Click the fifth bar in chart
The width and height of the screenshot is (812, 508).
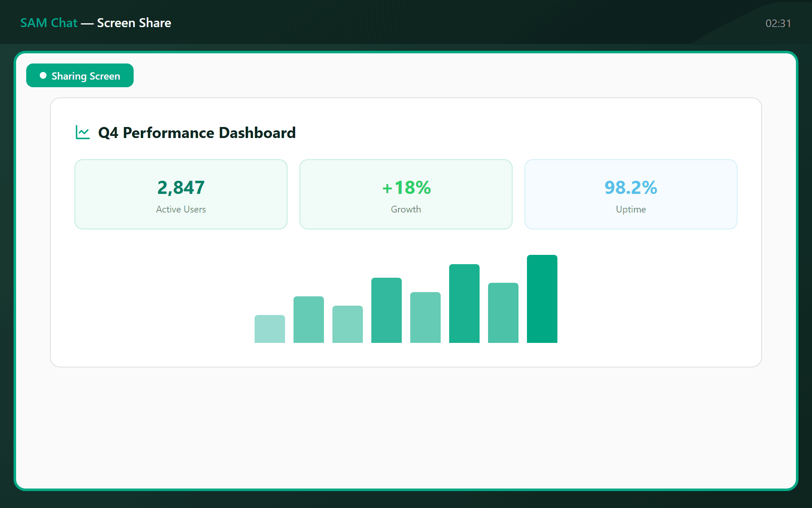click(x=425, y=317)
